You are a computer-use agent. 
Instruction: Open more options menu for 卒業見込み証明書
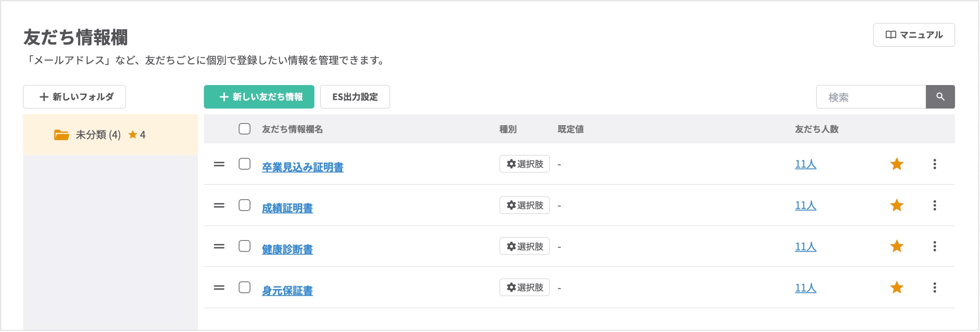tap(934, 164)
